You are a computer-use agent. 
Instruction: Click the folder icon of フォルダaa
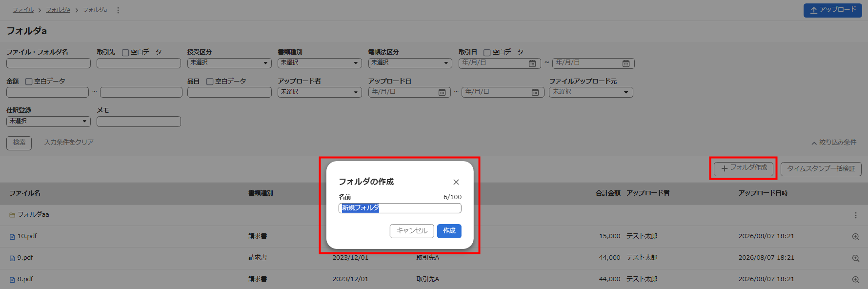(x=12, y=215)
